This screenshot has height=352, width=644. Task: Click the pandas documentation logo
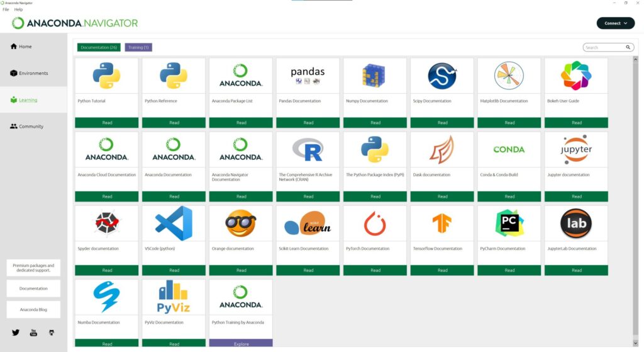(x=308, y=76)
